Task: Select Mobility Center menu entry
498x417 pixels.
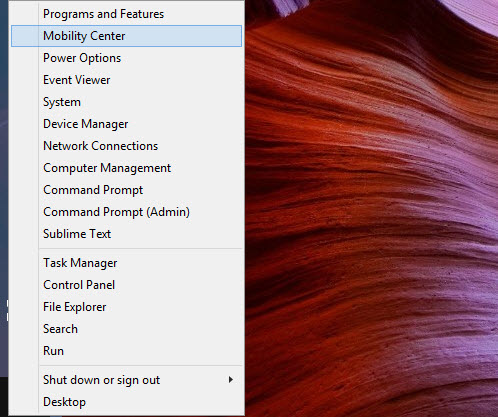Action: click(126, 36)
